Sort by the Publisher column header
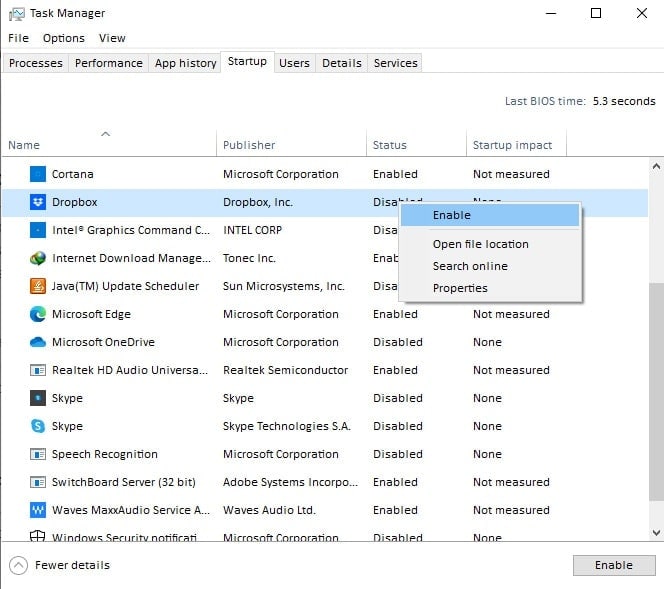The height and width of the screenshot is (589, 664). 291,145
